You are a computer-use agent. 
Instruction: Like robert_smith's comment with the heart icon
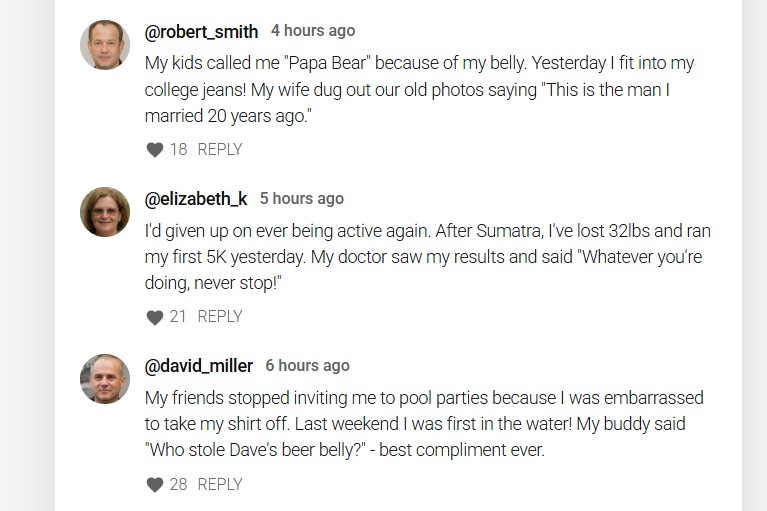[154, 150]
